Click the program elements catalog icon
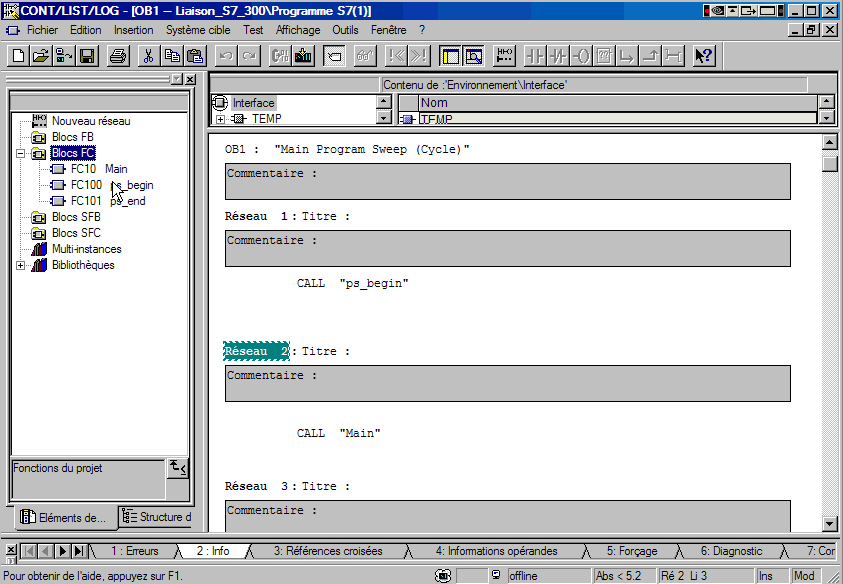This screenshot has height=584, width=843. click(334, 56)
